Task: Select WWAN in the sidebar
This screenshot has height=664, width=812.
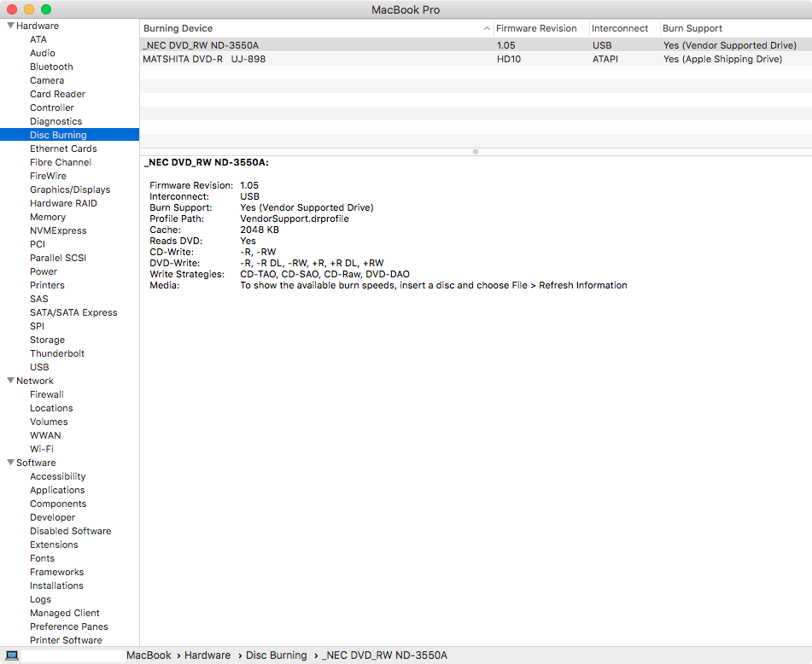Action: (45, 435)
